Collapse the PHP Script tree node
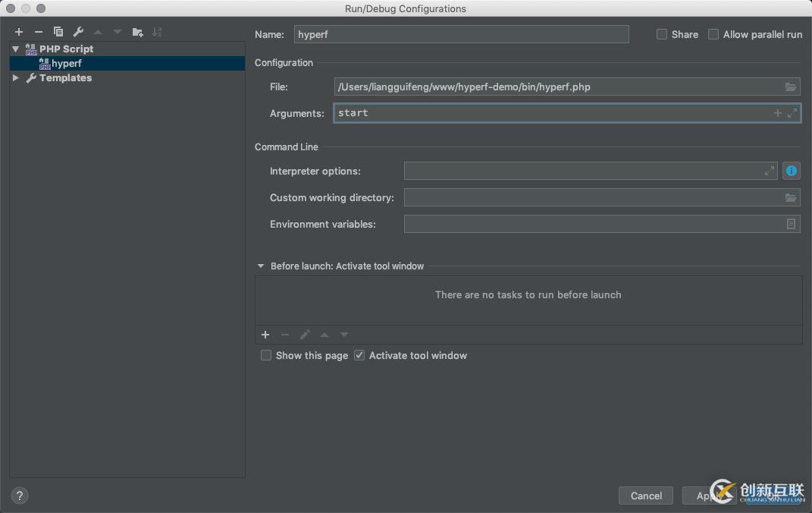Screen dimensions: 812x513 pyautogui.click(x=16, y=49)
